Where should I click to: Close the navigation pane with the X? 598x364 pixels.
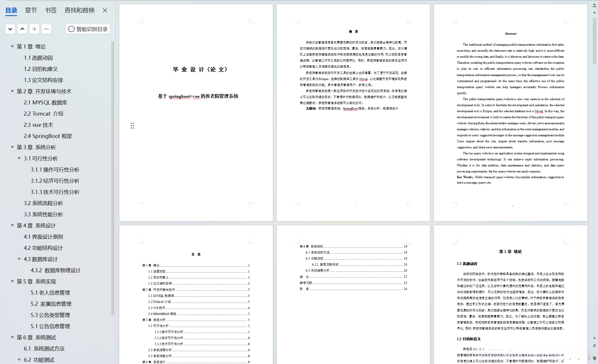105,10
